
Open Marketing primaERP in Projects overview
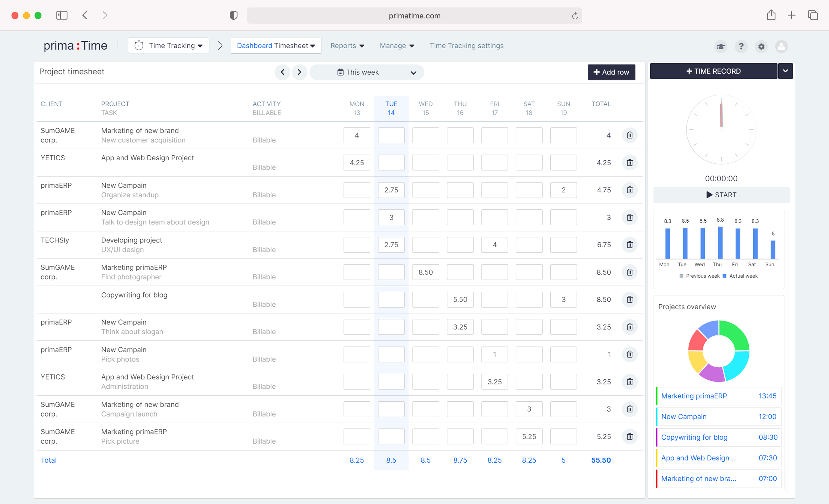tap(694, 396)
